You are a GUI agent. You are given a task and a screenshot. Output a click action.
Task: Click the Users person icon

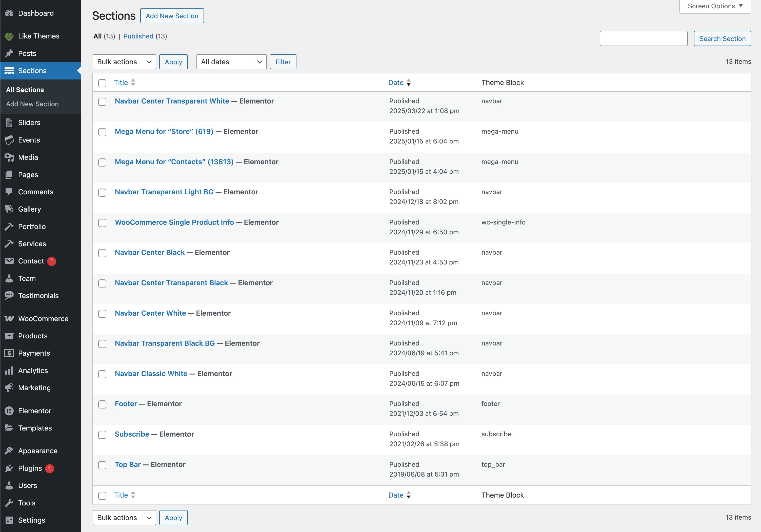click(9, 485)
